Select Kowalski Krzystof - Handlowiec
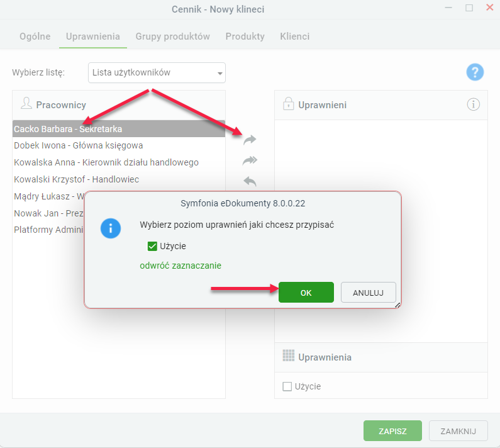This screenshot has height=448, width=500. (119, 179)
